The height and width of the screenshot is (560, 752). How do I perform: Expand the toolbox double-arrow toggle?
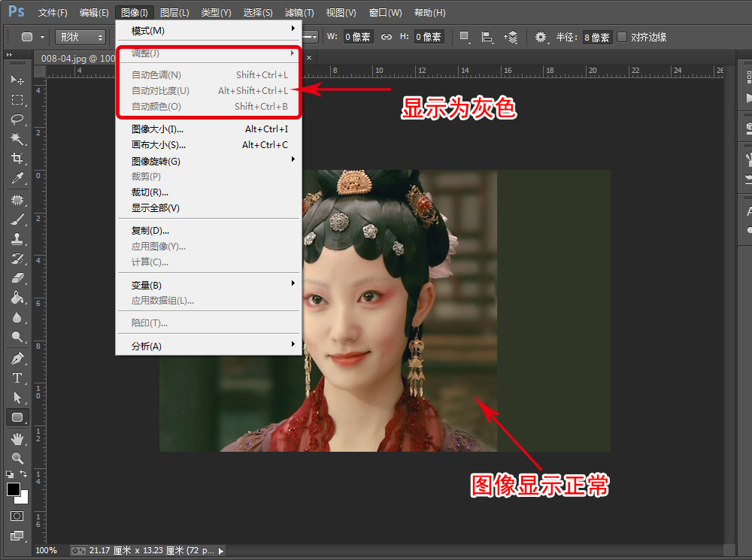click(9, 55)
